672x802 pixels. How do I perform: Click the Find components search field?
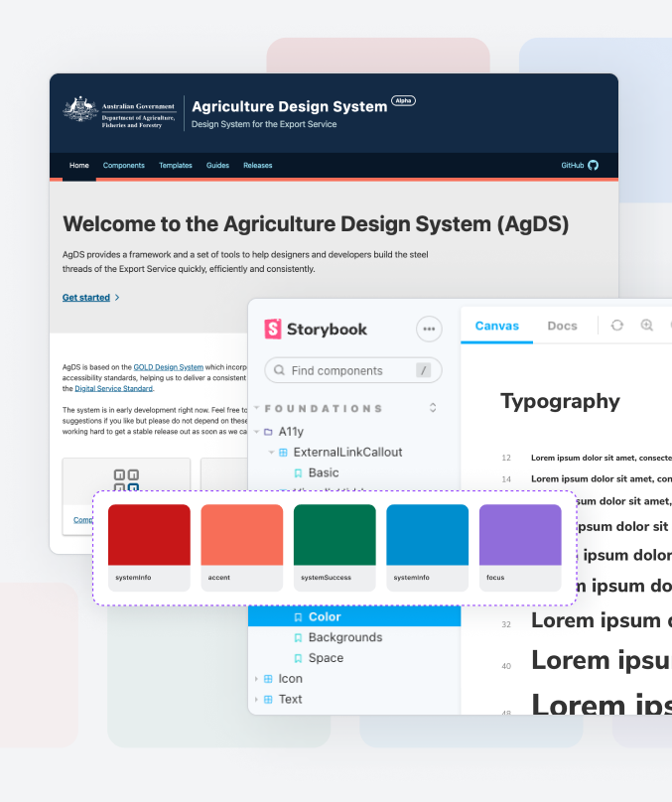pyautogui.click(x=351, y=370)
